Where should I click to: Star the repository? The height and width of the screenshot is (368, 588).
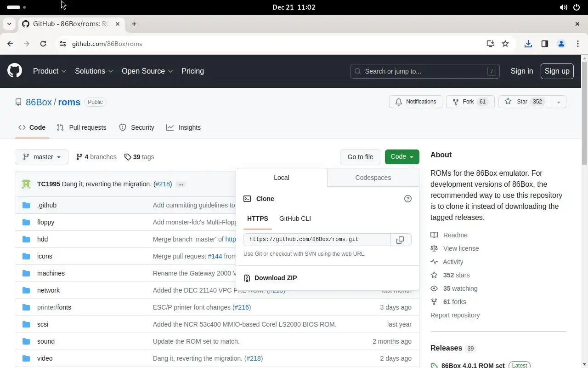click(x=525, y=102)
